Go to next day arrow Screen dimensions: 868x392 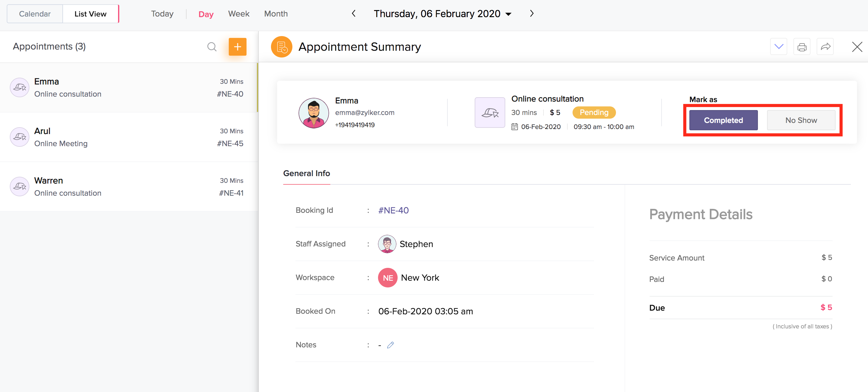(x=531, y=13)
